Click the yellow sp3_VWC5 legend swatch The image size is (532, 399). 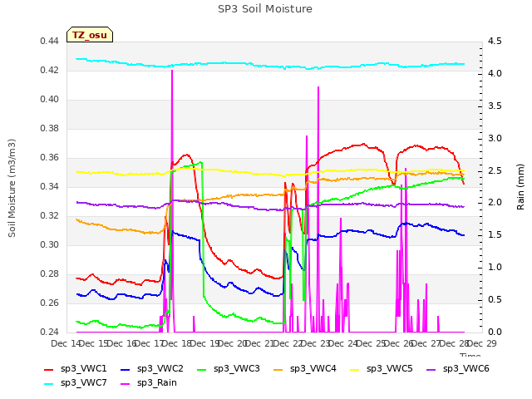355,369
